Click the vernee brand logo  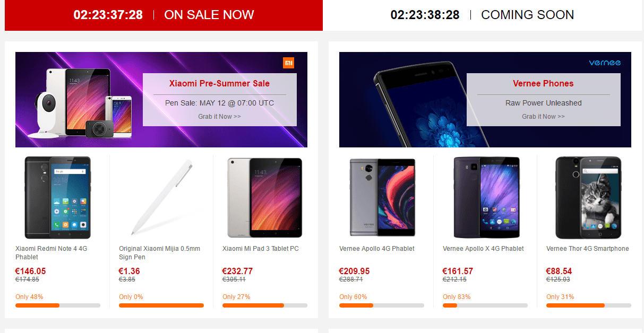[x=605, y=63]
